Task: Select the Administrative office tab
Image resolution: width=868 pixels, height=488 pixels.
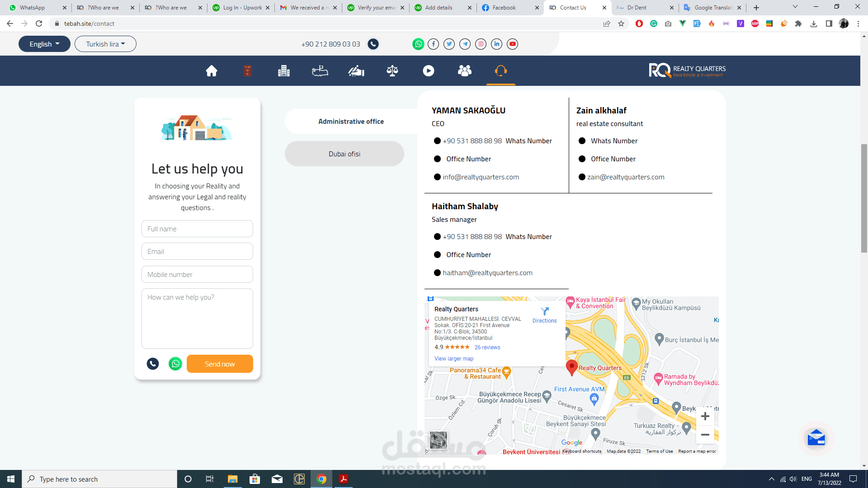Action: pos(351,122)
